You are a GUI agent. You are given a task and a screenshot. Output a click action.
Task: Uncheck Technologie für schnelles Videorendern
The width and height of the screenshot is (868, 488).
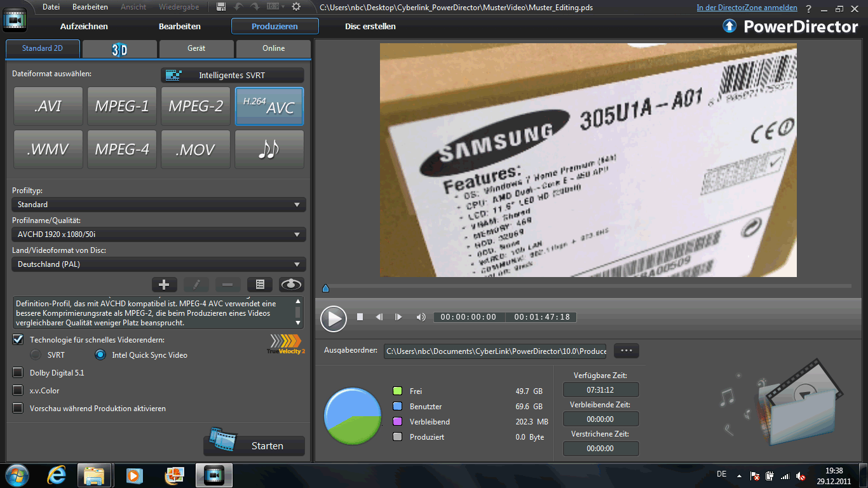[x=18, y=340]
